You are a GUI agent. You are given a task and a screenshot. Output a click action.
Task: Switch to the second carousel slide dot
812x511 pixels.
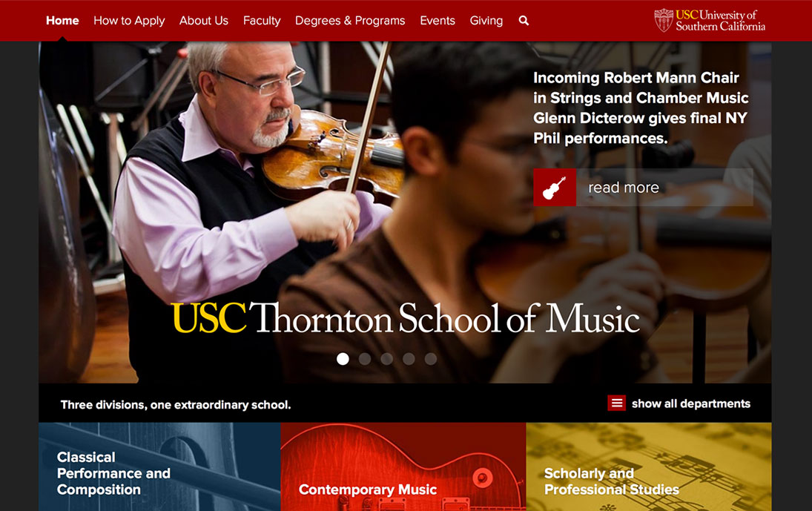click(365, 359)
